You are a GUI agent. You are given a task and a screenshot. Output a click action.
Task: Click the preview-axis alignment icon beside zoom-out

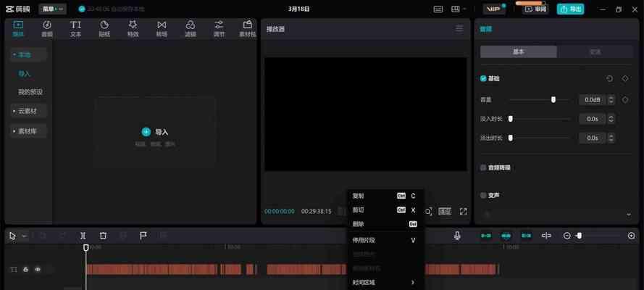pos(546,236)
